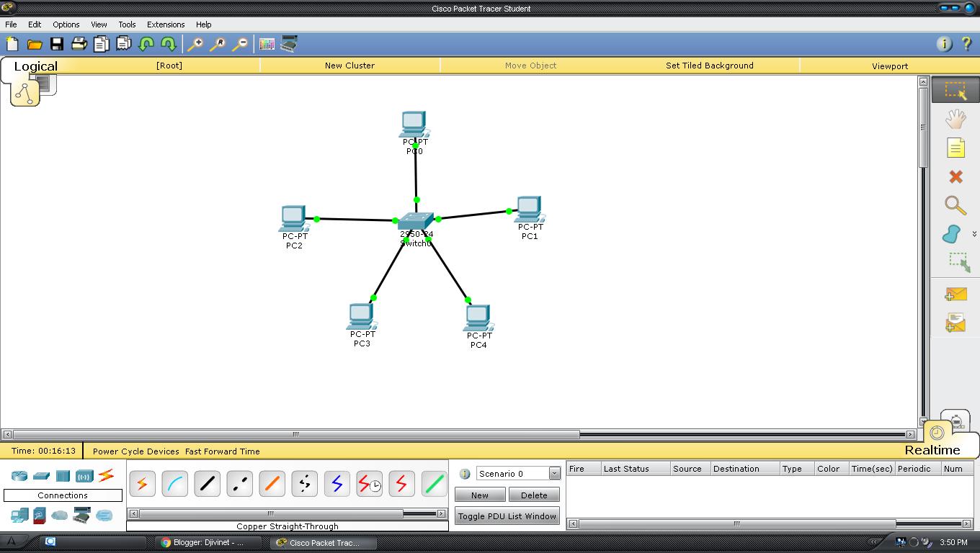Zoom in on the workspace
The width and height of the screenshot is (980, 553).
[195, 44]
